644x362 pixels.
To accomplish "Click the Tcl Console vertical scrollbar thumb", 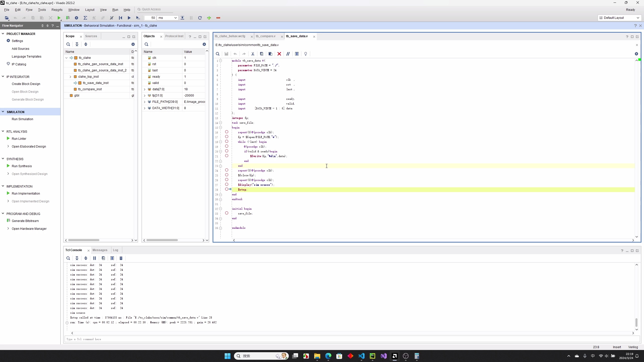I will tap(636, 322).
